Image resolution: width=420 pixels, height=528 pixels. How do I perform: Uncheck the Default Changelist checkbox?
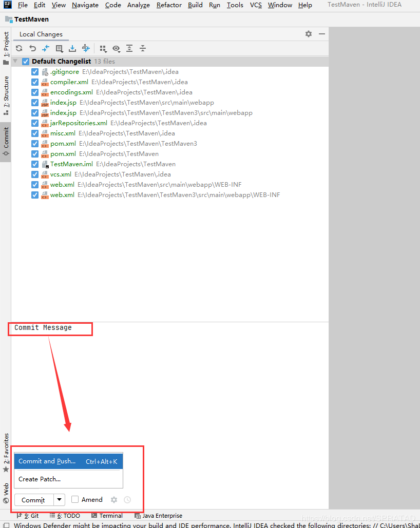[26, 62]
